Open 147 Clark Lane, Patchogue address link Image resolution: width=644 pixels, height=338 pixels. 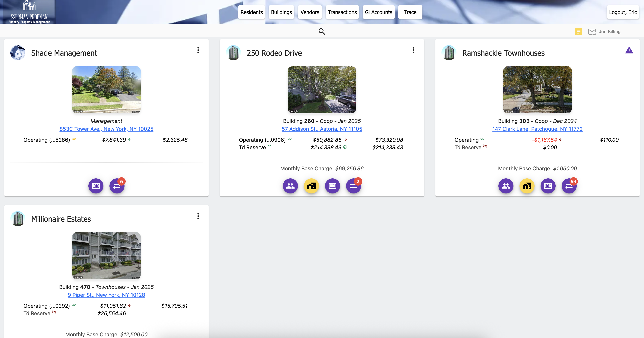coord(537,129)
